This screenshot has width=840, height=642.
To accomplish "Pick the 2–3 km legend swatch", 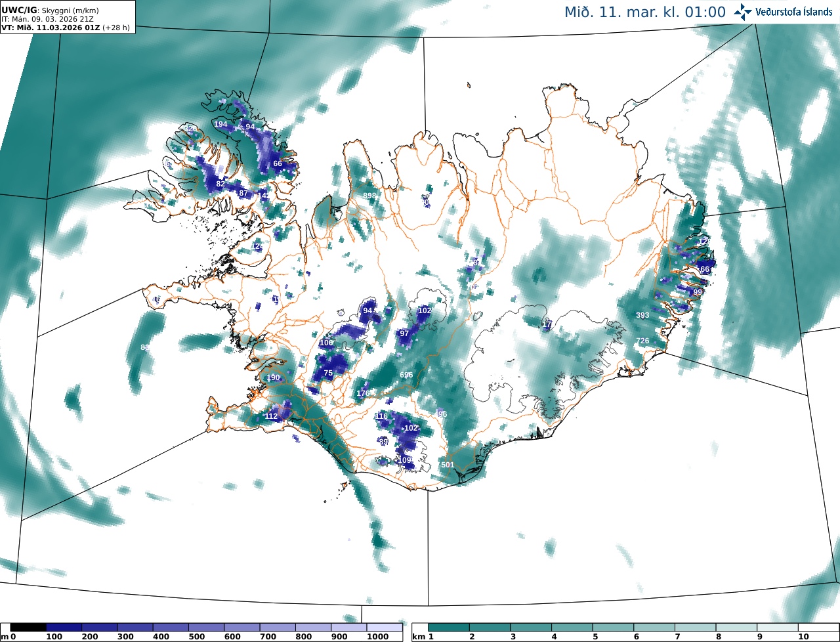I will (x=490, y=628).
